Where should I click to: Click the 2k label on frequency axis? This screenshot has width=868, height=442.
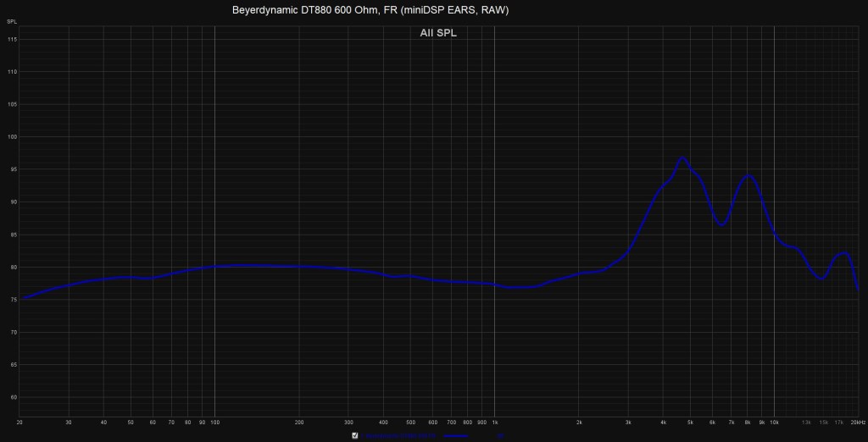(579, 421)
